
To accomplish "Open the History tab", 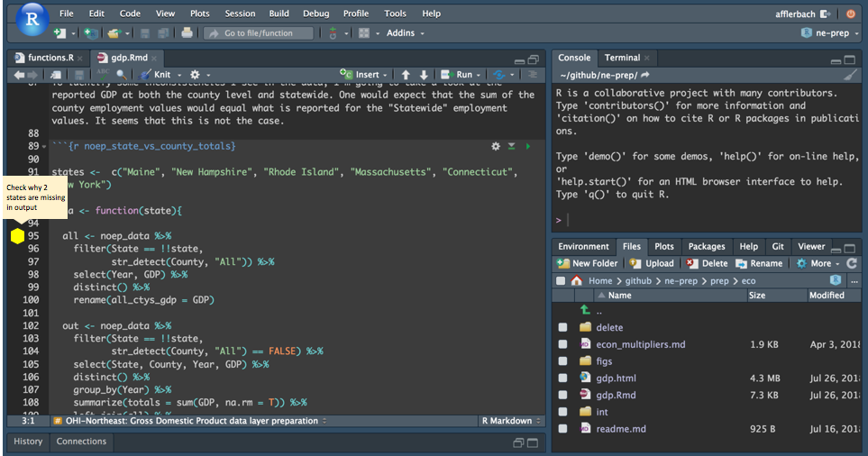I will [28, 441].
